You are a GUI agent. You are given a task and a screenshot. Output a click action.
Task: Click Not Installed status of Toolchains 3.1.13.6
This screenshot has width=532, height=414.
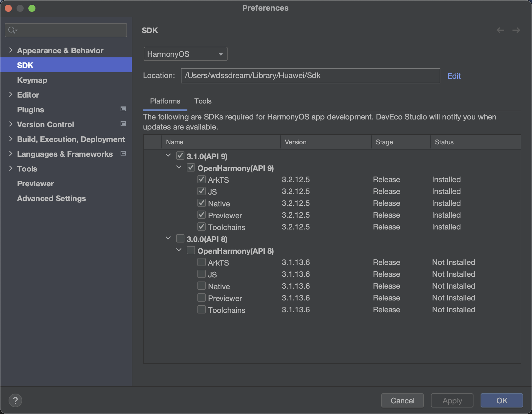pos(454,310)
